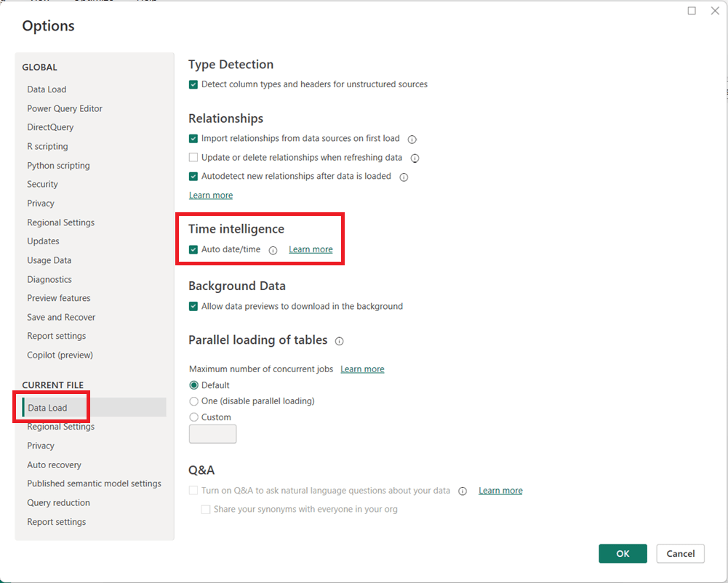Click info icon next to Import relationships option
The width and height of the screenshot is (728, 583).
tap(412, 139)
